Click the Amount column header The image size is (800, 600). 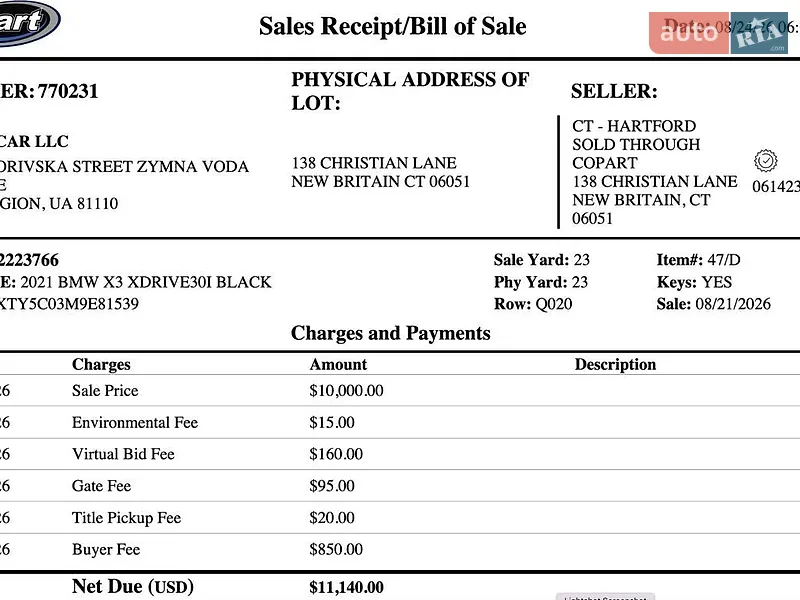[338, 364]
